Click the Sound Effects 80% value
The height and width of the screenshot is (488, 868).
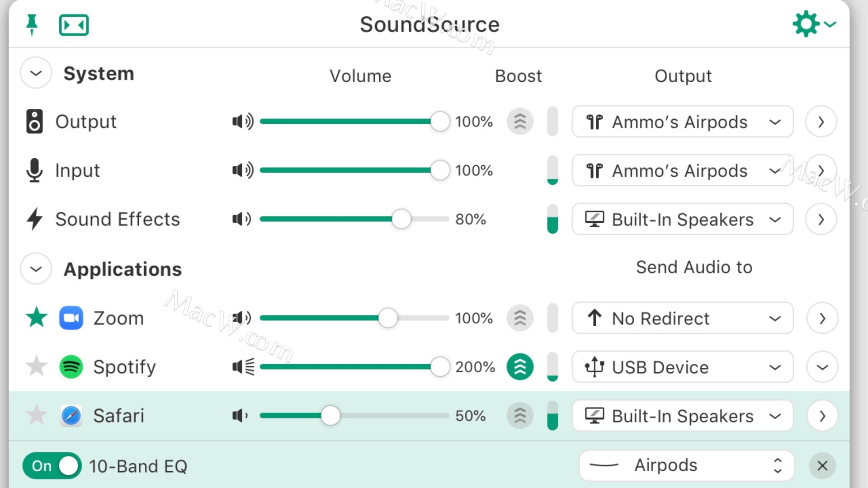pos(471,219)
